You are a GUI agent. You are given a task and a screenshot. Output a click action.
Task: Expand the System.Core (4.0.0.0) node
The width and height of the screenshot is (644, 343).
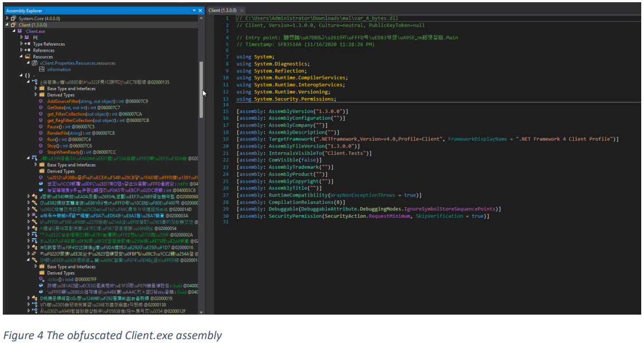click(x=7, y=18)
